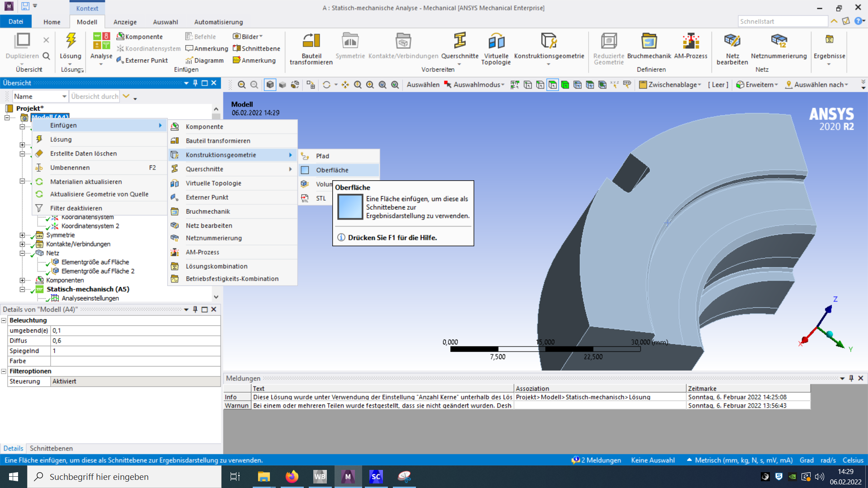This screenshot has height=488, width=868.
Task: Open Firefox from the Windows taskbar
Action: [x=292, y=477]
